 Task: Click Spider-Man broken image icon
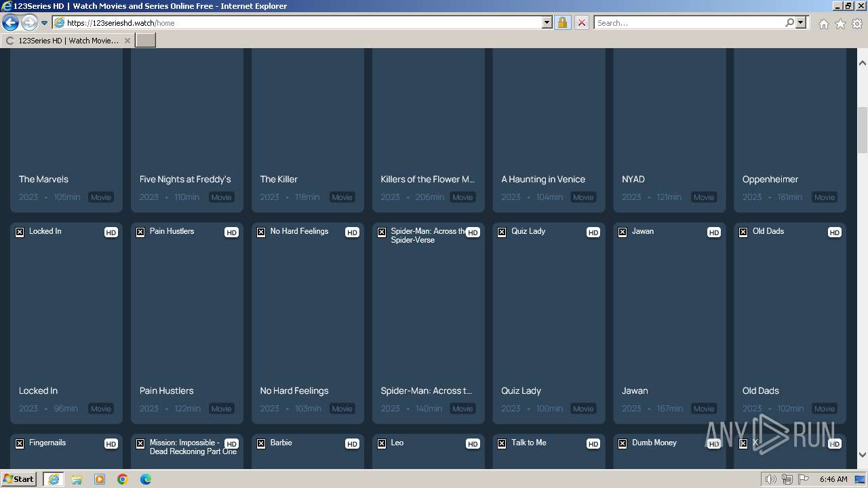pyautogui.click(x=382, y=232)
